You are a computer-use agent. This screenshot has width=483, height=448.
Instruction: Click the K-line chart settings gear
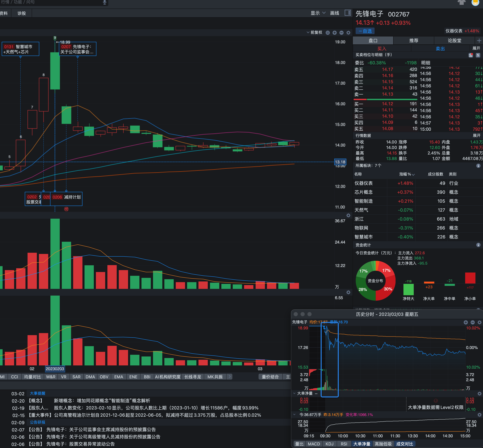tap(348, 33)
